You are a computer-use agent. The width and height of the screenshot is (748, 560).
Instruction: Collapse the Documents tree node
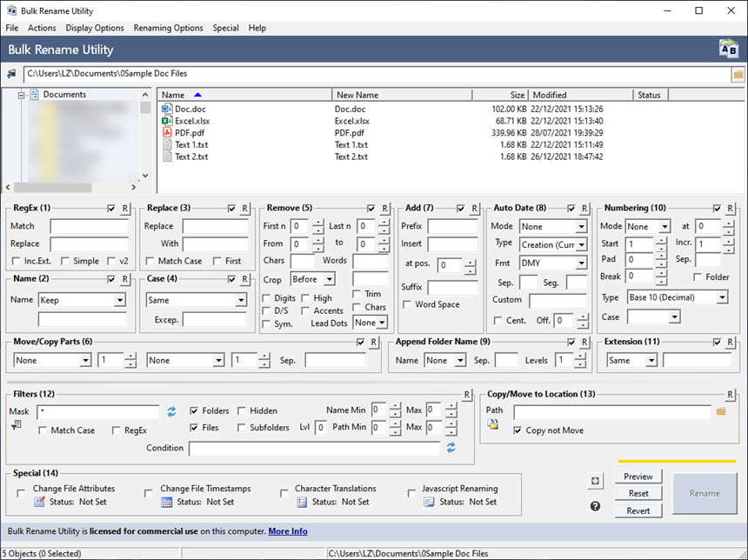click(21, 96)
